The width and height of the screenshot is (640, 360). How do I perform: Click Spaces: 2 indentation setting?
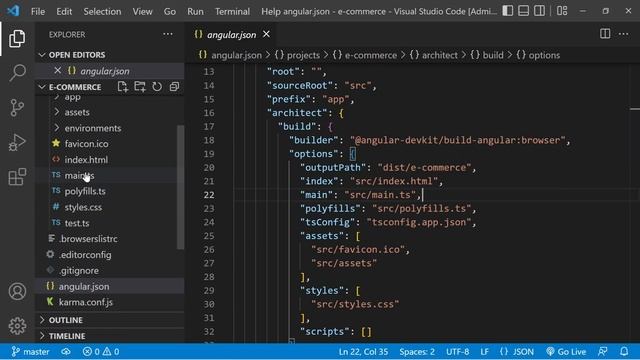click(417, 351)
